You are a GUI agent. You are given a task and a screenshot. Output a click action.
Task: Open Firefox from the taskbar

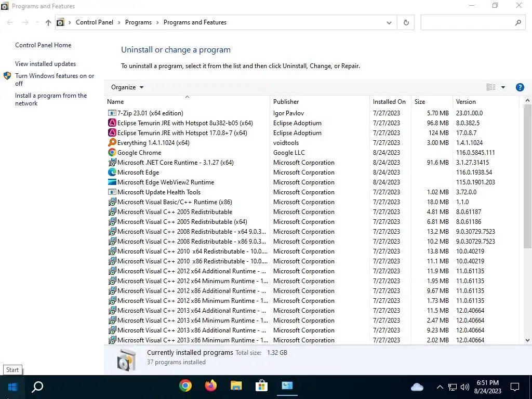(211, 386)
